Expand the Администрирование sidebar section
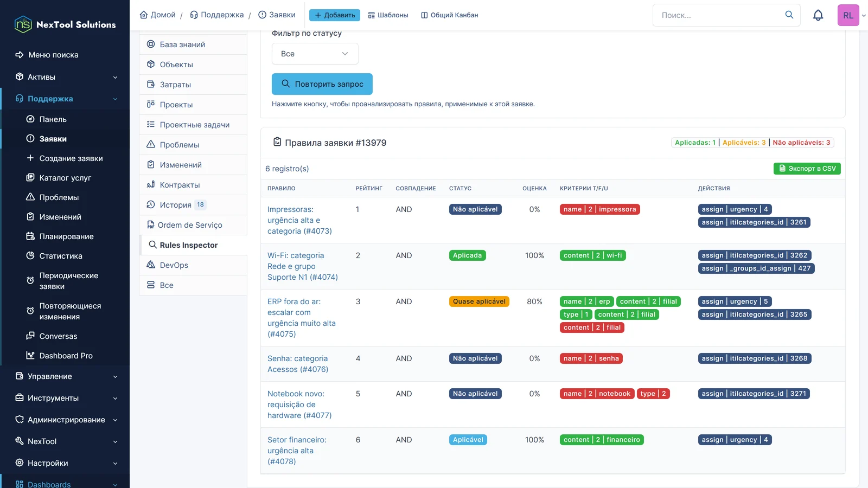Viewport: 868px width, 488px height. click(x=65, y=420)
